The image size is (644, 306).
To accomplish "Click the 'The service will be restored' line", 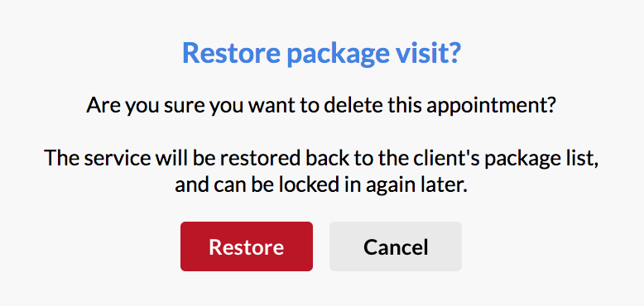I will [x=321, y=158].
